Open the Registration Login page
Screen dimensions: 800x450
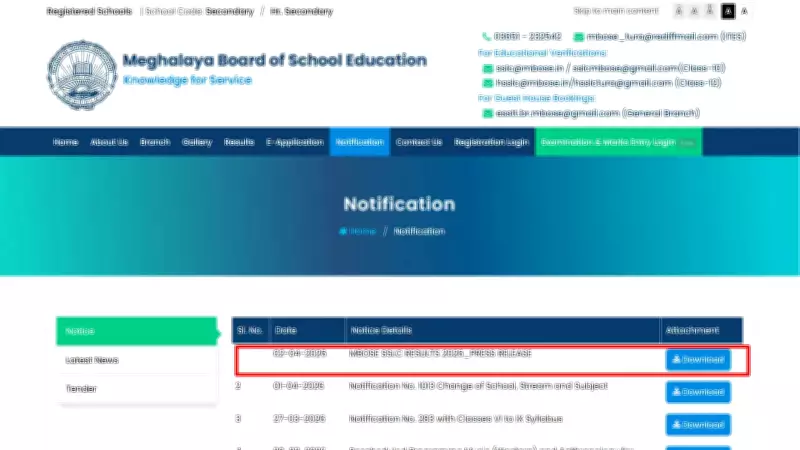pyautogui.click(x=491, y=142)
